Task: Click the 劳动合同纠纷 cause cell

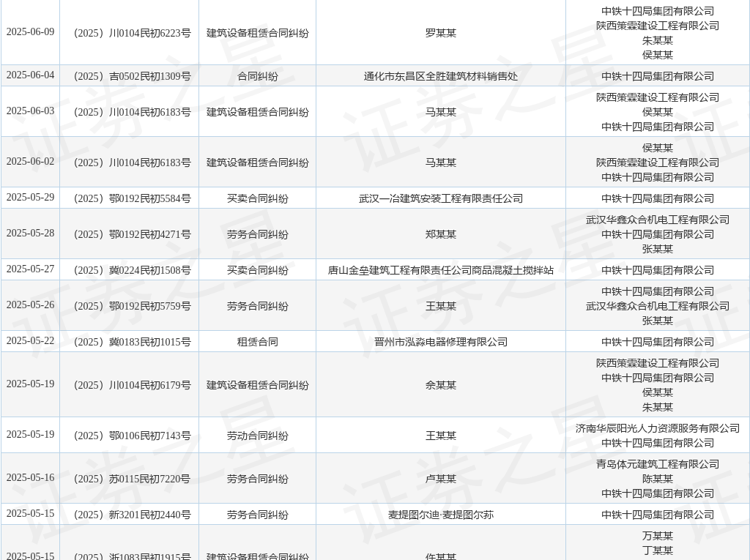Action: click(257, 436)
